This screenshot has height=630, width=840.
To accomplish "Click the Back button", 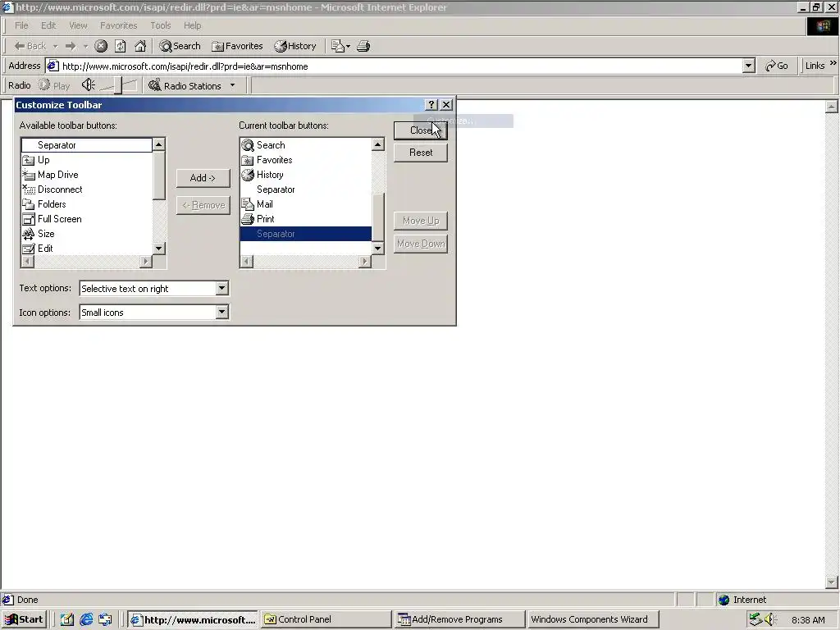I will 30,46.
